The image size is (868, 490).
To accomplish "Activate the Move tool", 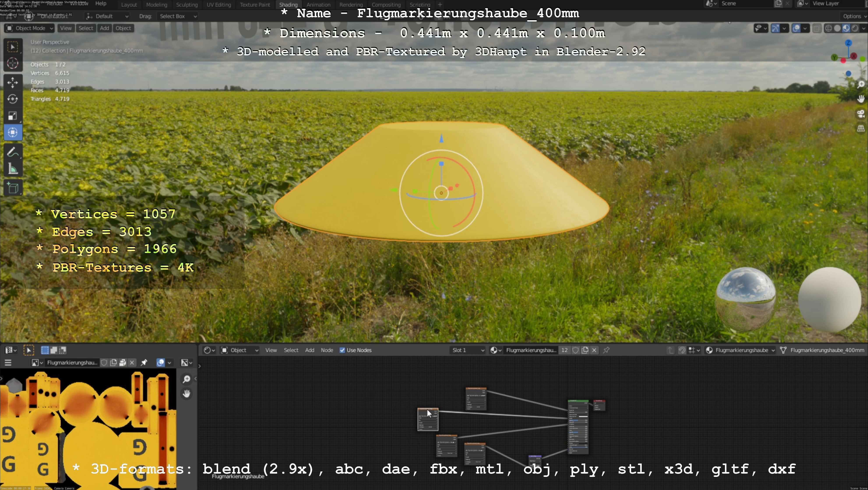I will pyautogui.click(x=13, y=82).
